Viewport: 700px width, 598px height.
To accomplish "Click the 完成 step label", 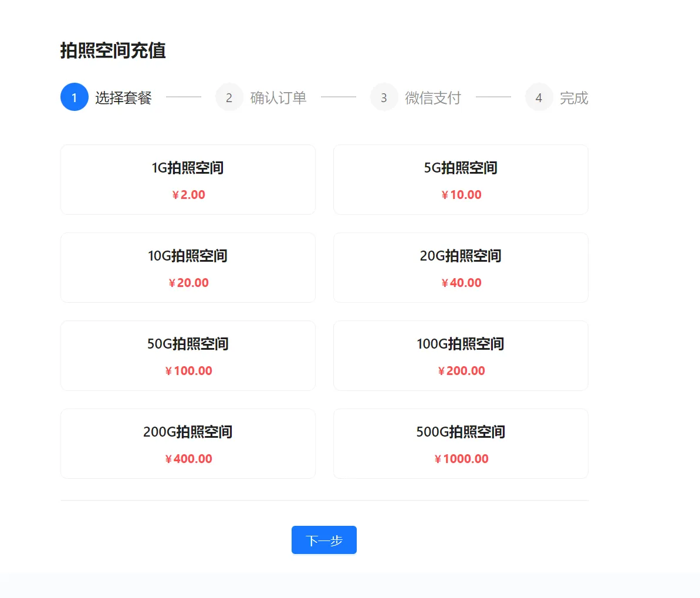I will [574, 98].
